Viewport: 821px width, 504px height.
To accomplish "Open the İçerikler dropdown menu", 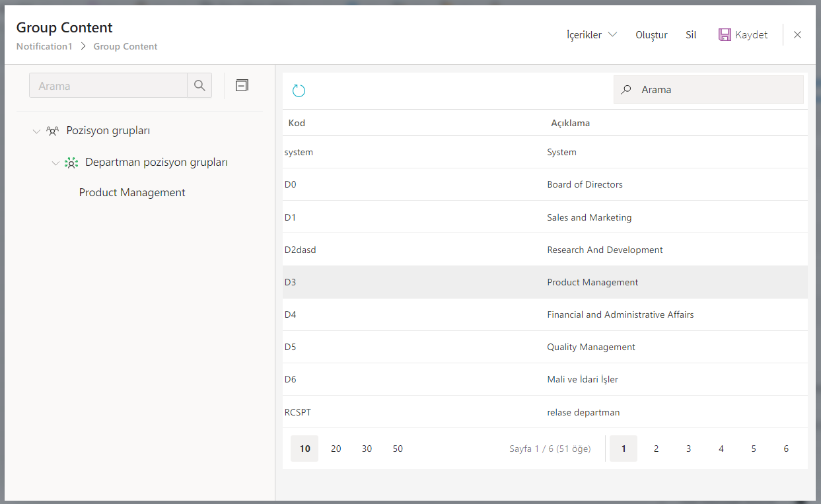I will tap(591, 35).
